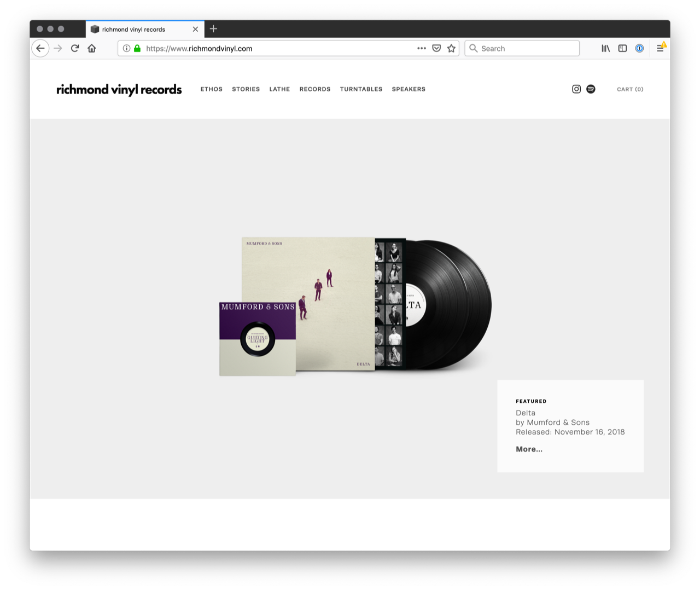The width and height of the screenshot is (700, 590).
Task: Show site information icon in address bar
Action: pyautogui.click(x=126, y=48)
